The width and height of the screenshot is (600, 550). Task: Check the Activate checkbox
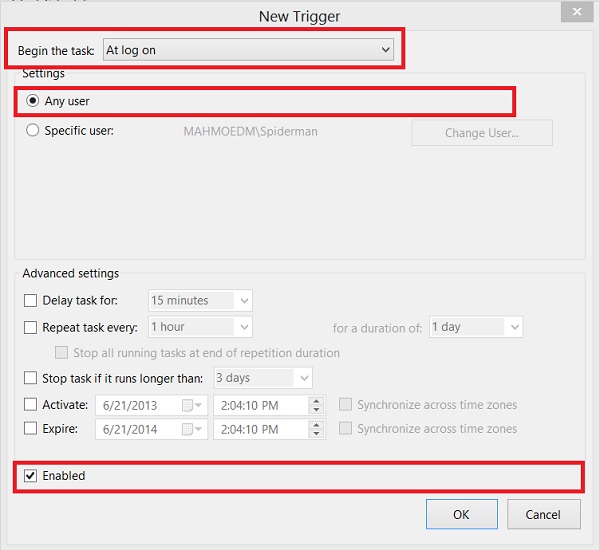tap(30, 405)
